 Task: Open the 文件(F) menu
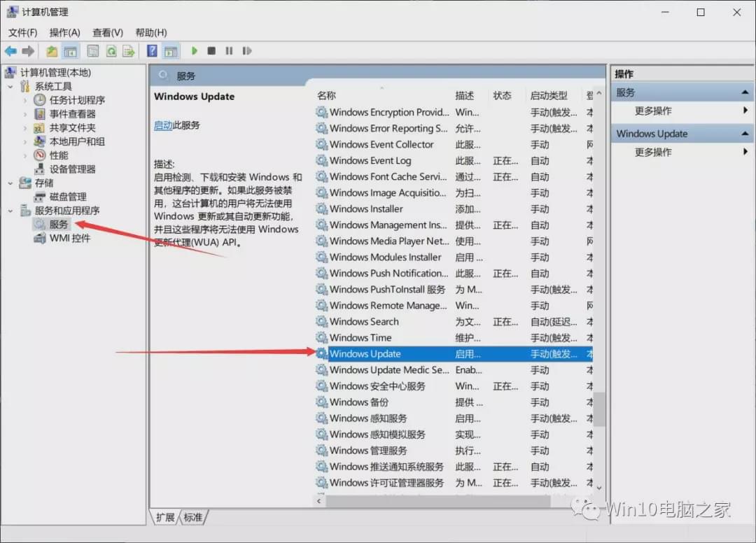tap(22, 32)
